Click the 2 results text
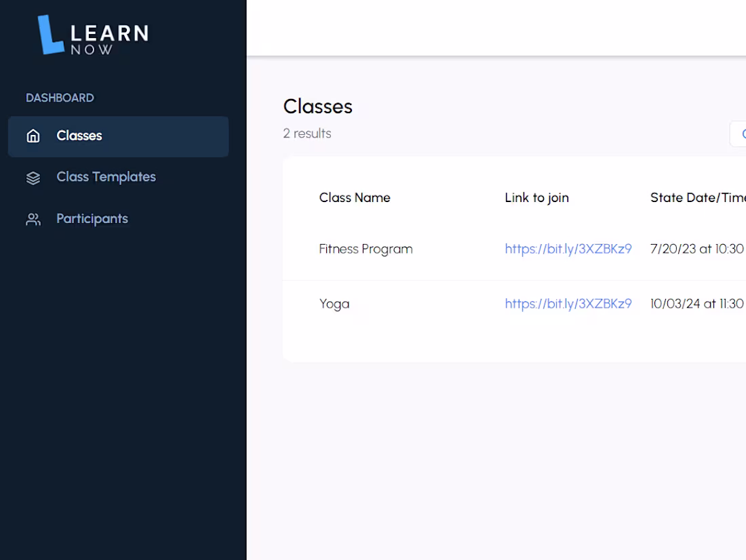 (x=307, y=134)
